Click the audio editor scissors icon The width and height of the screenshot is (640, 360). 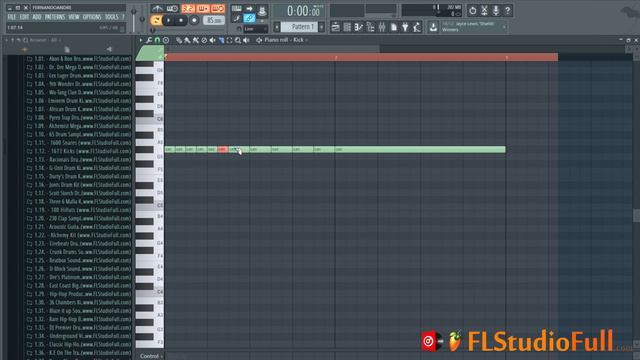(484, 11)
